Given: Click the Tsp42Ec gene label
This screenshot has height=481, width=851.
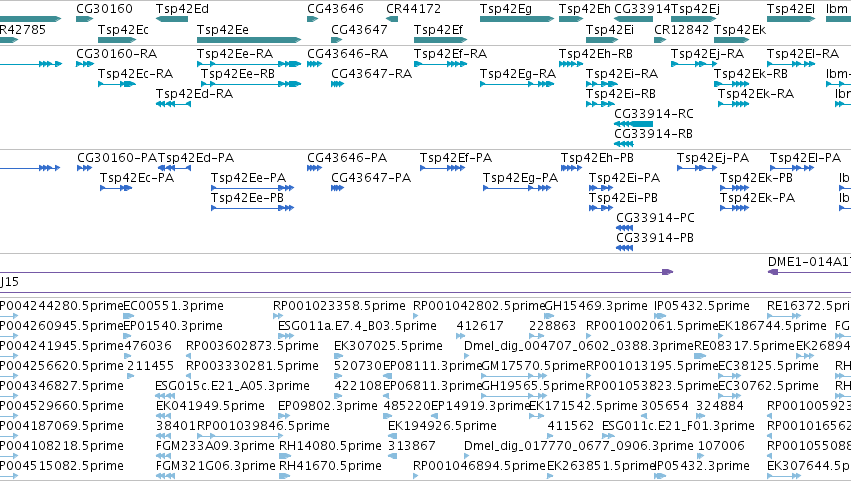Looking at the screenshot, I should 123,29.
